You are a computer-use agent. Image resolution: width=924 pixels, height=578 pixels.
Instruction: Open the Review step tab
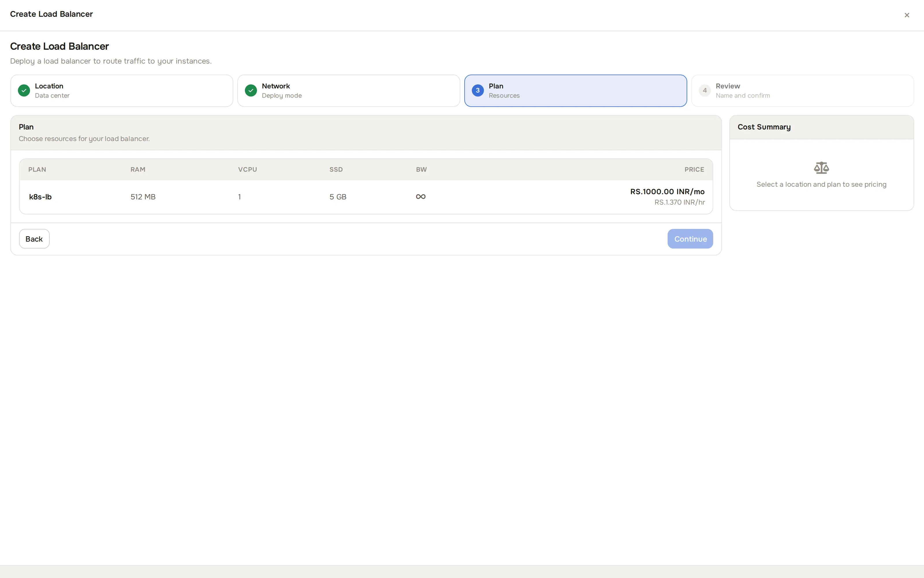coord(802,90)
